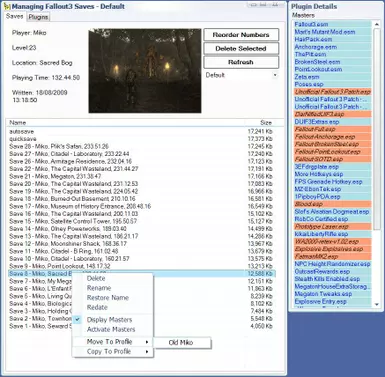Click NPC Height Randomizer.esp entry
This screenshot has width=385, height=377.
coord(332,264)
